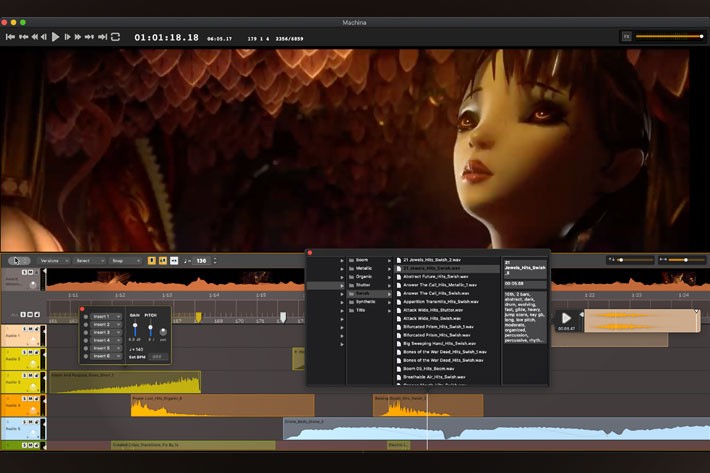710x473 pixels.
Task: Click the white icon beside the orange markers
Action: coord(174,261)
